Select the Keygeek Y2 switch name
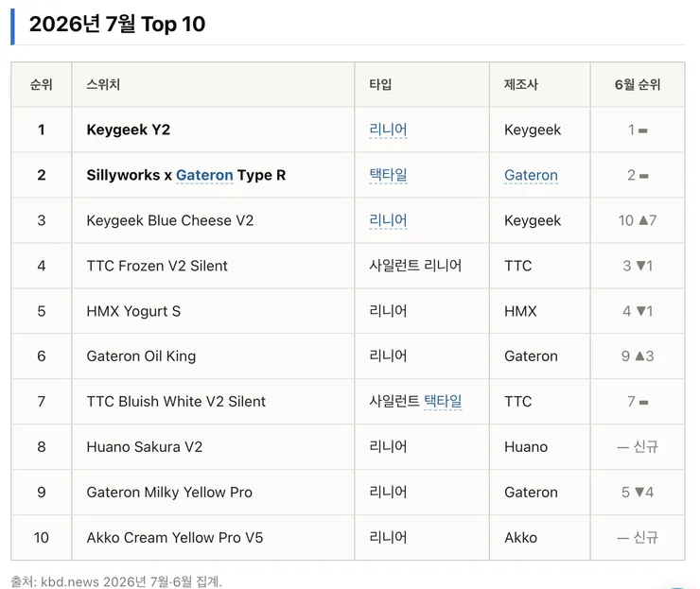Screen dimensions: 700x589 point(128,130)
